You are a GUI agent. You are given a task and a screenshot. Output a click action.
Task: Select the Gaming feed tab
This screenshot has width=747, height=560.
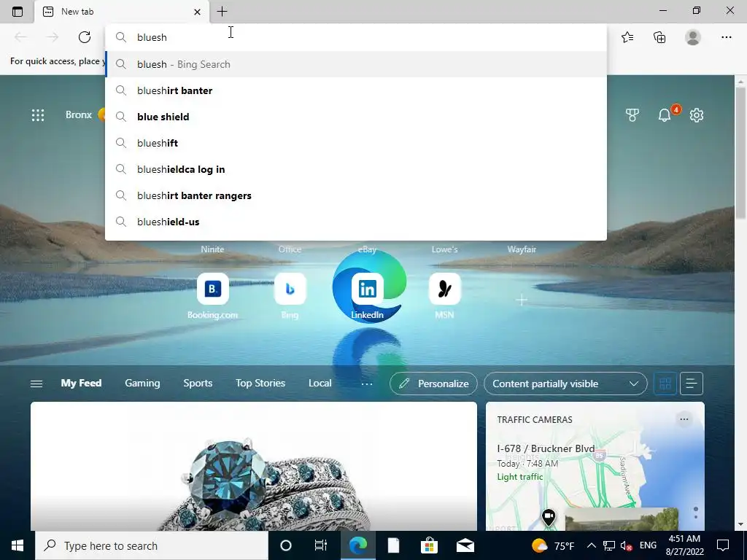click(142, 384)
